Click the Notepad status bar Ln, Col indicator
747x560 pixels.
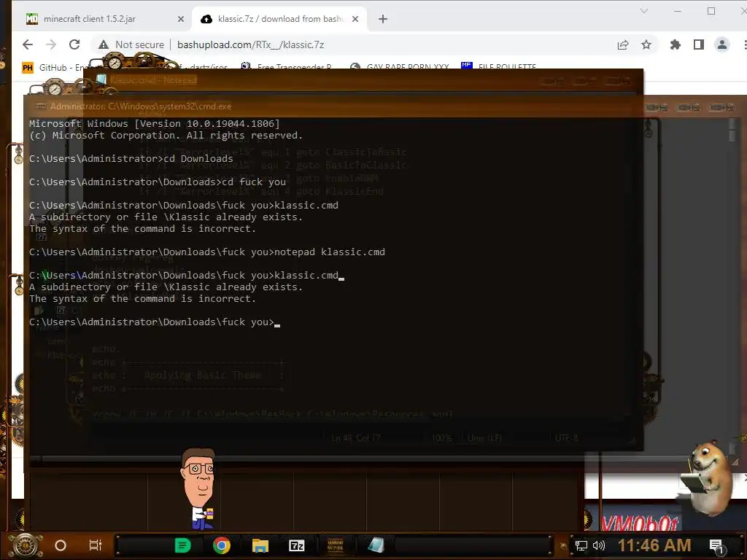click(355, 437)
